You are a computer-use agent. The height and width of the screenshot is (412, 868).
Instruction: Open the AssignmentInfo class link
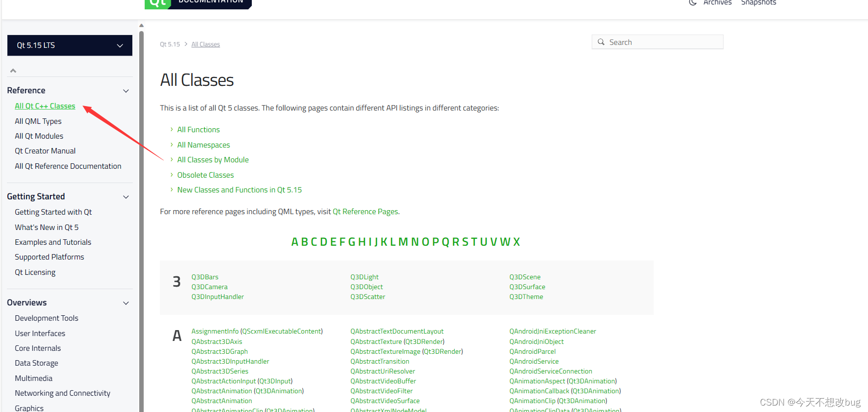[215, 332]
